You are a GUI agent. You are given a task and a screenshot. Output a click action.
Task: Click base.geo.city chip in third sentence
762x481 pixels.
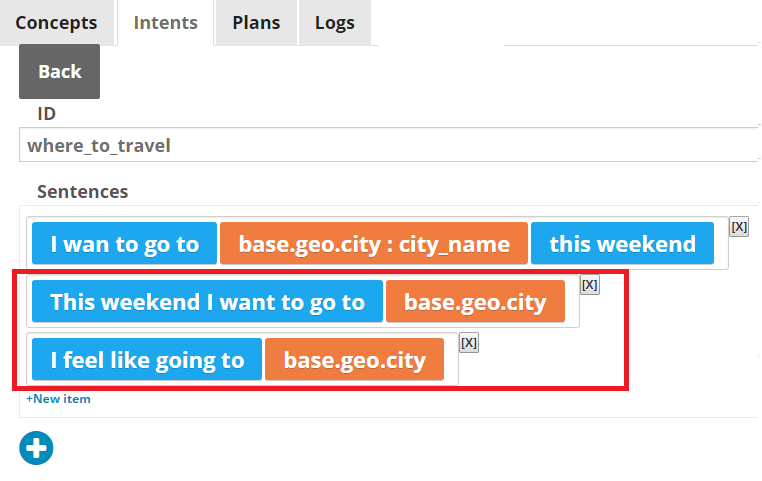(355, 360)
